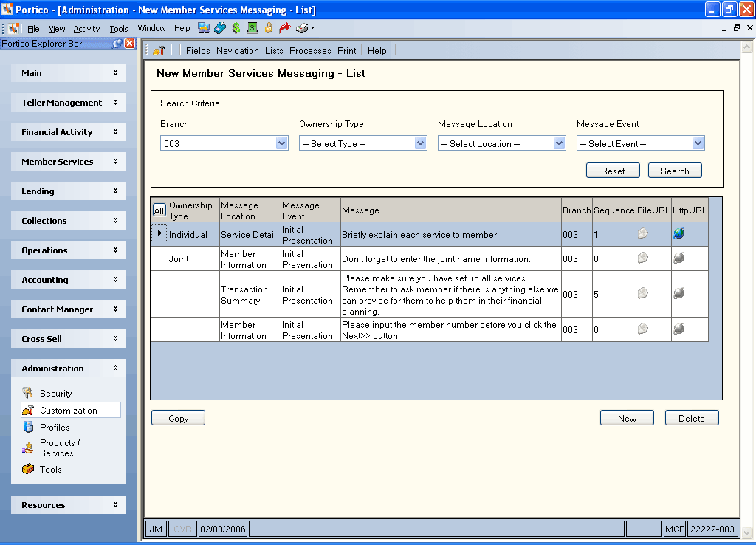Open the Message Event dropdown
The height and width of the screenshot is (545, 756).
tap(698, 143)
